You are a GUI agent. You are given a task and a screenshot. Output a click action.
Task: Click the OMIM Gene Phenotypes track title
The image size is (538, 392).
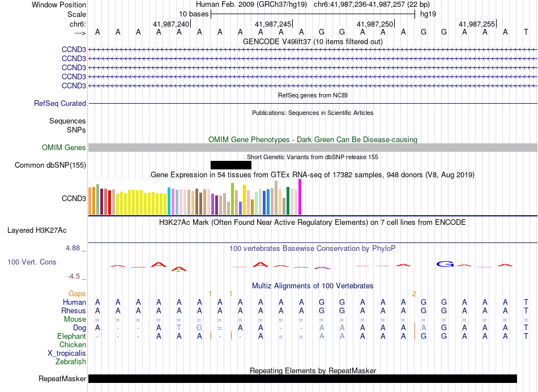(x=313, y=140)
